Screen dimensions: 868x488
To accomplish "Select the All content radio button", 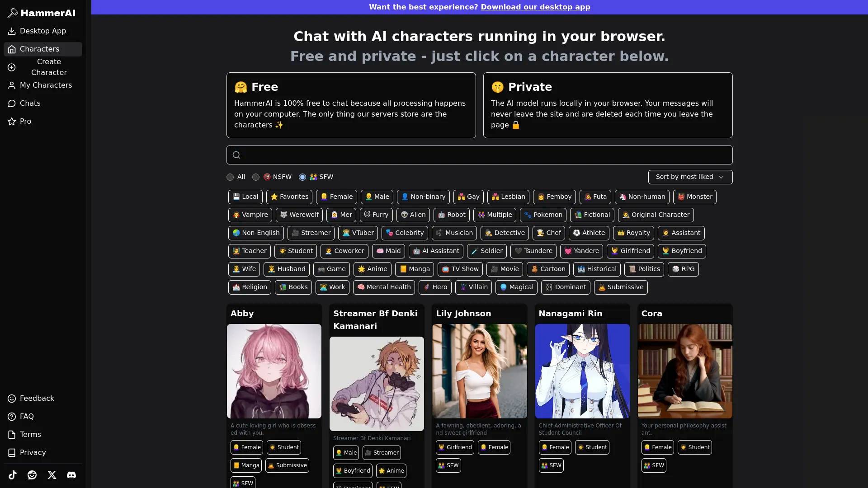I will (230, 177).
